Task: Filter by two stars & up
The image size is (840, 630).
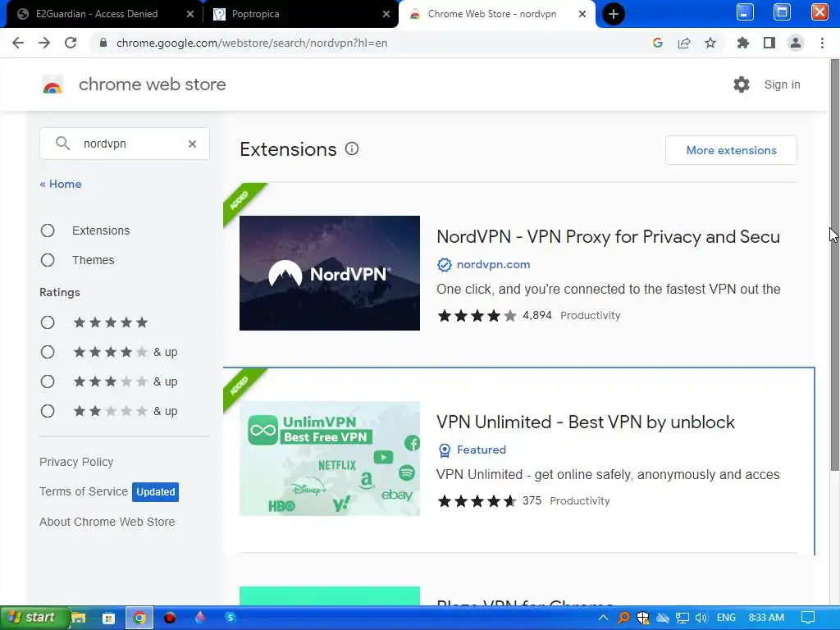Action: (x=48, y=411)
